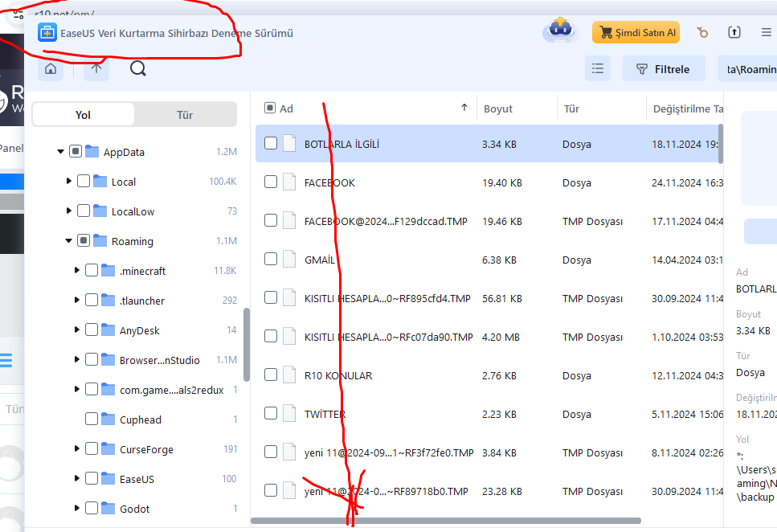Click the file icon of GMAİL
The height and width of the screenshot is (532, 777).
[x=289, y=259]
